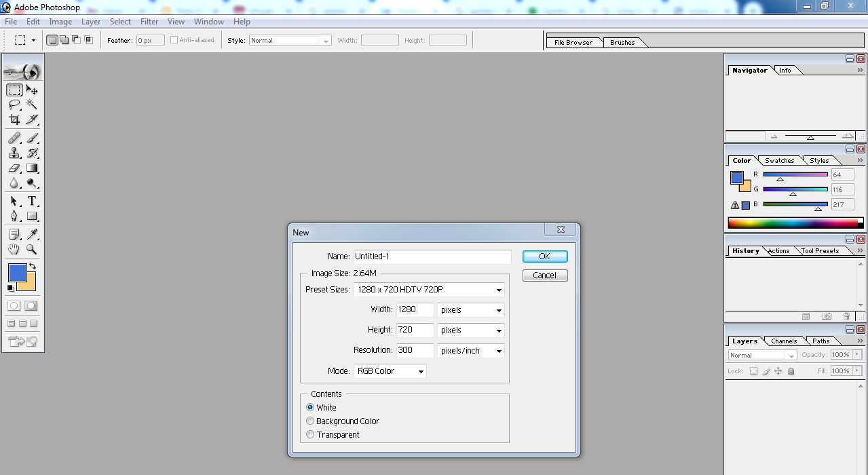868x475 pixels.
Task: Swap foreground and background colors
Action: pyautogui.click(x=33, y=266)
